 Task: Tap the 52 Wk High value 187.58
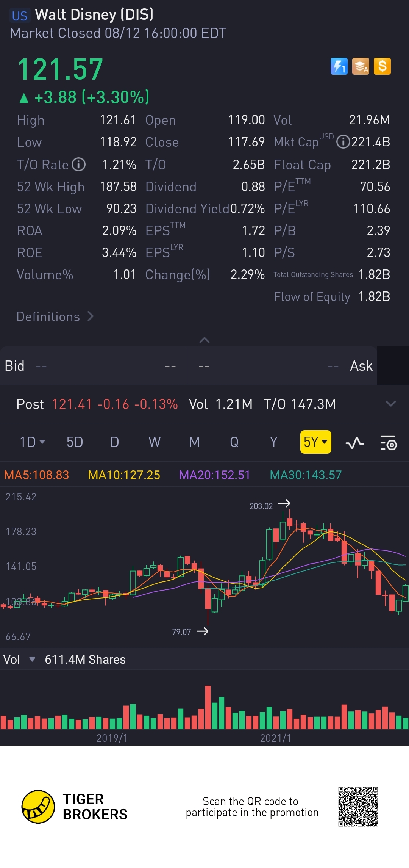point(118,186)
